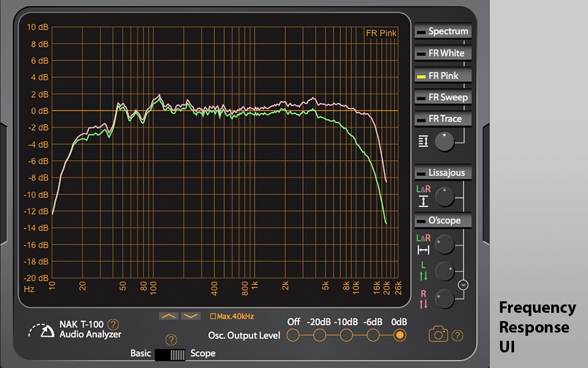This screenshot has height=368, width=588.
Task: Click the down chevron below the graph
Action: (191, 316)
